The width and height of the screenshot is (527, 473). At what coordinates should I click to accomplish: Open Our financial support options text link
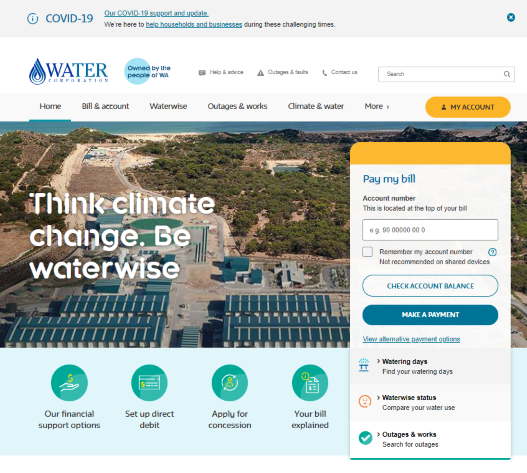pos(69,420)
